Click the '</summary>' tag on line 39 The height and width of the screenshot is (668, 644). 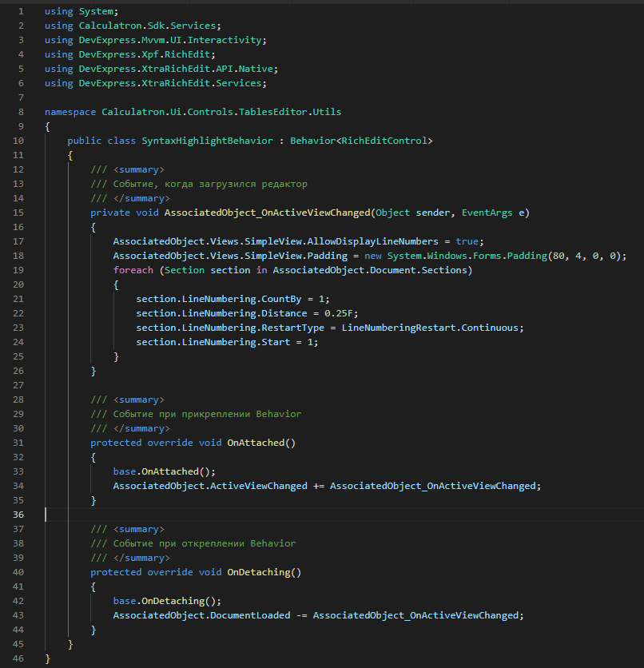pyautogui.click(x=141, y=558)
